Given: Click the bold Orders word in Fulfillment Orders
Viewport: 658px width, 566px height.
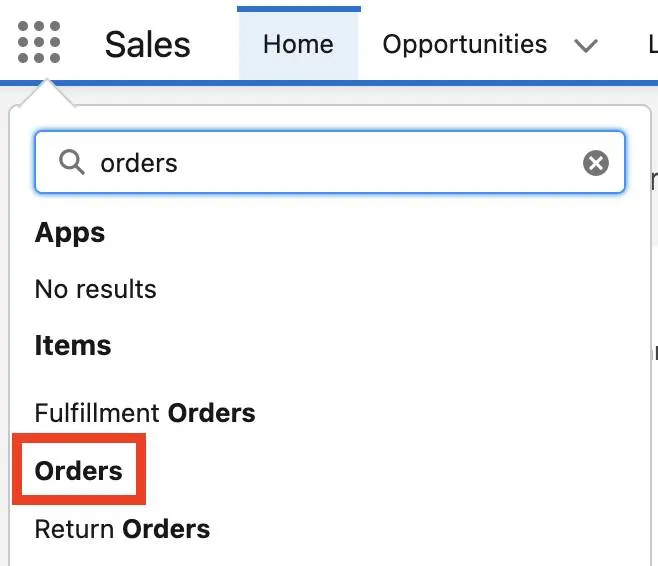Looking at the screenshot, I should point(212,413).
